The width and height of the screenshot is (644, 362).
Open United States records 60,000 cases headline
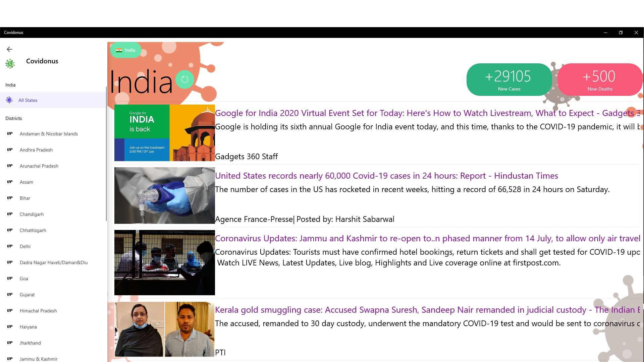pos(386,176)
